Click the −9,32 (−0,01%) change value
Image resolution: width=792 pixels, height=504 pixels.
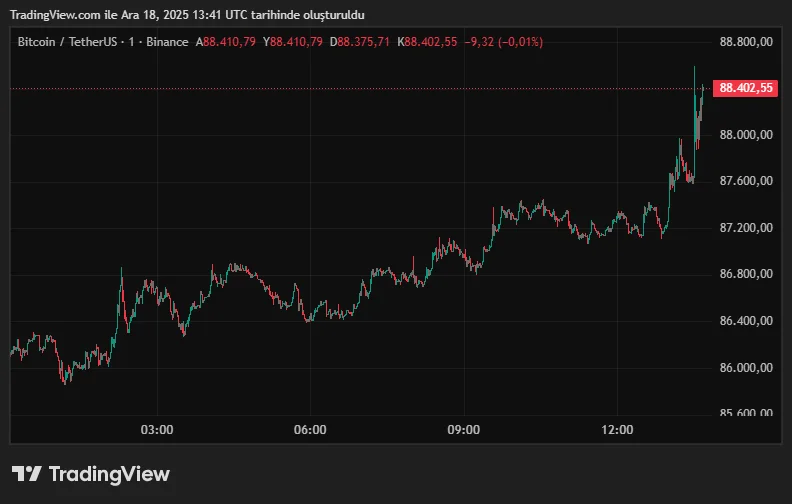point(505,41)
